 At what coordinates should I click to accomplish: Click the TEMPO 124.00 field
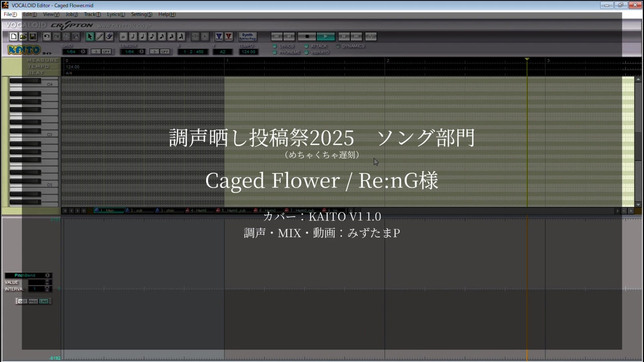[x=247, y=52]
